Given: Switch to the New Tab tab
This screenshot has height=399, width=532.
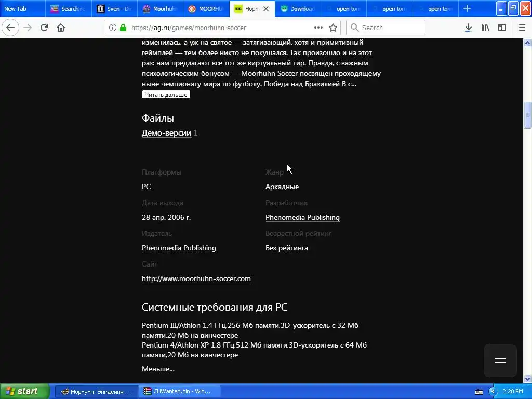Looking at the screenshot, I should click(x=22, y=9).
